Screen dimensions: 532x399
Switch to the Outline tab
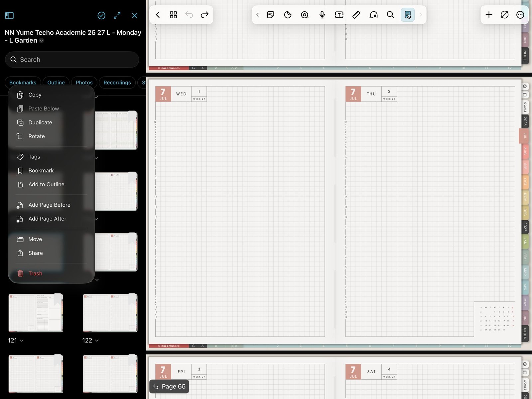click(56, 83)
